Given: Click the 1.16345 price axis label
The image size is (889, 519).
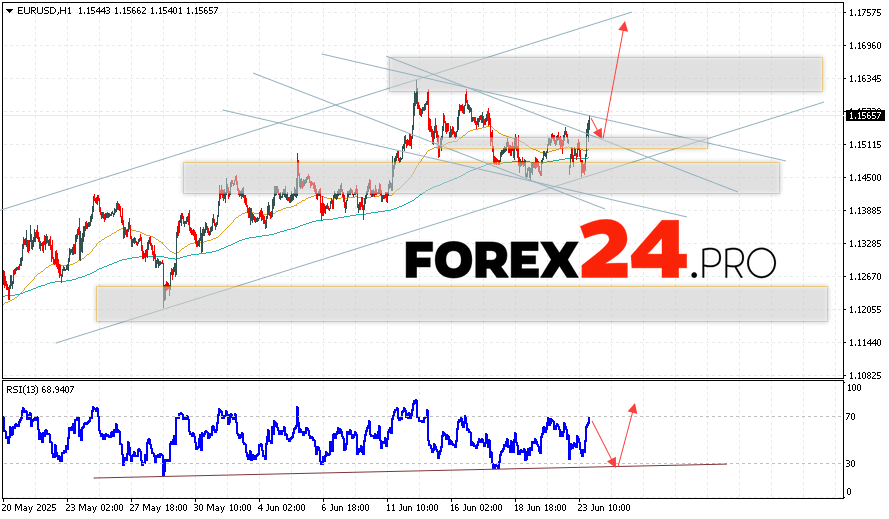Looking at the screenshot, I should coord(864,78).
